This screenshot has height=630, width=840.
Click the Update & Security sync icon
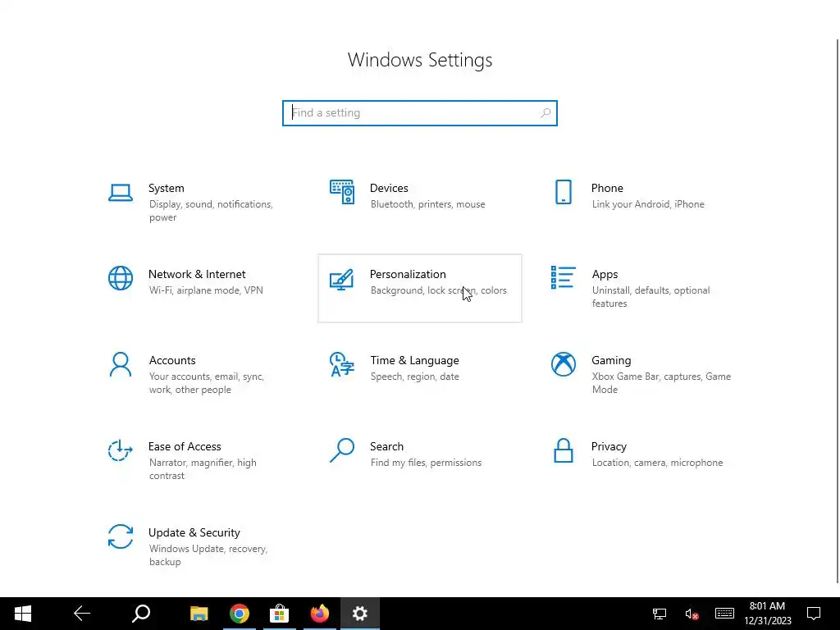click(121, 536)
